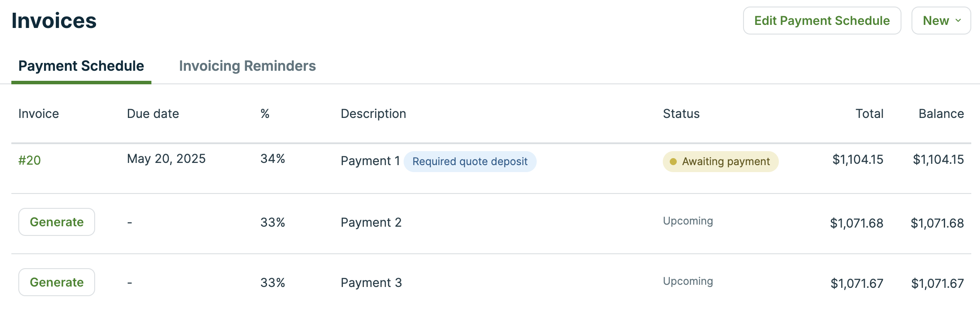Click the Status column header
The image size is (980, 311).
click(681, 114)
